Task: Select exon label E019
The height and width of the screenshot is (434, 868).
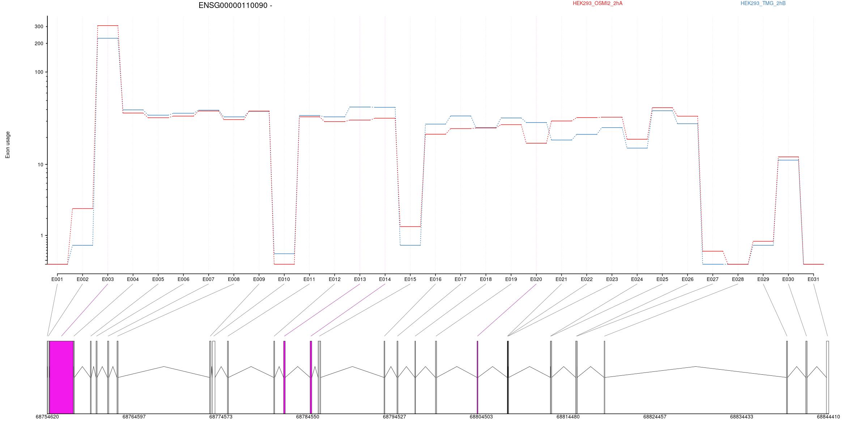Action: [511, 279]
